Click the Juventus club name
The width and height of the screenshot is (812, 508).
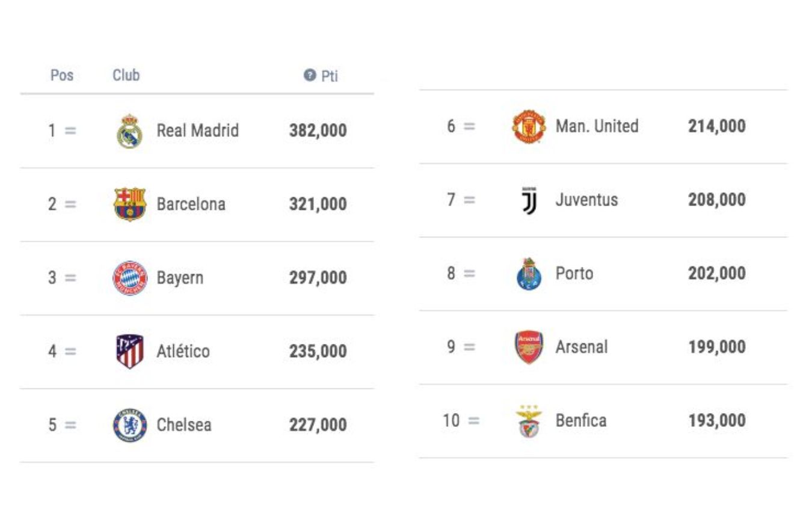point(586,200)
